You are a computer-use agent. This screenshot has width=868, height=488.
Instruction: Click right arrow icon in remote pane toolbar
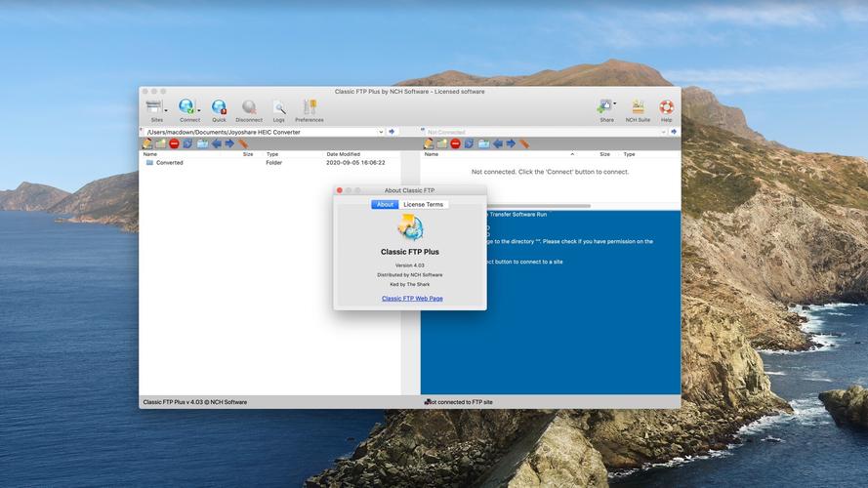coord(511,143)
